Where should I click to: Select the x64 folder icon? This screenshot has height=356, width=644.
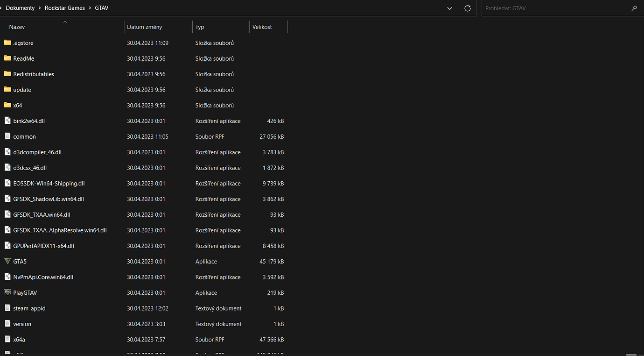tap(7, 105)
